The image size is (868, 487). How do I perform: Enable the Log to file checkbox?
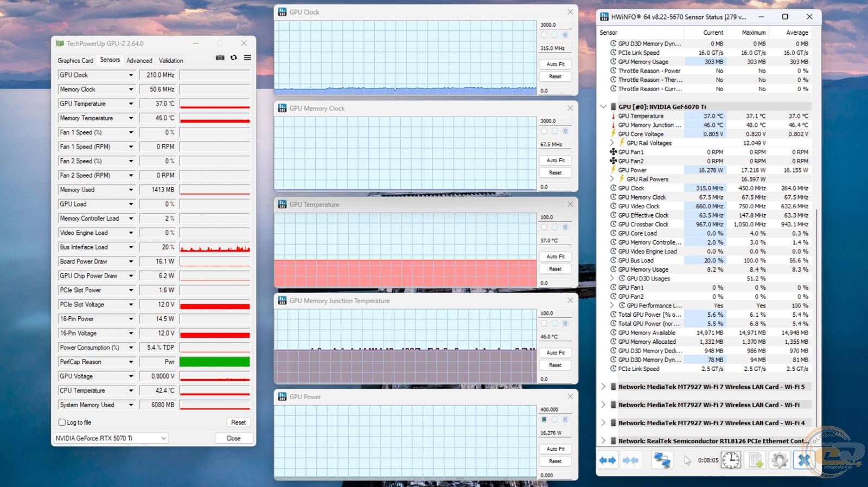pos(62,422)
